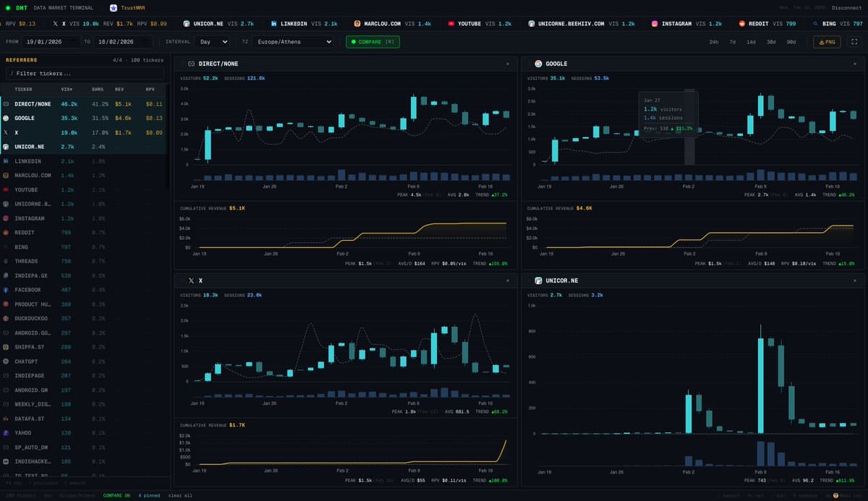Click the Instagram icon in the ticker tape
868x501 pixels.
click(x=655, y=24)
